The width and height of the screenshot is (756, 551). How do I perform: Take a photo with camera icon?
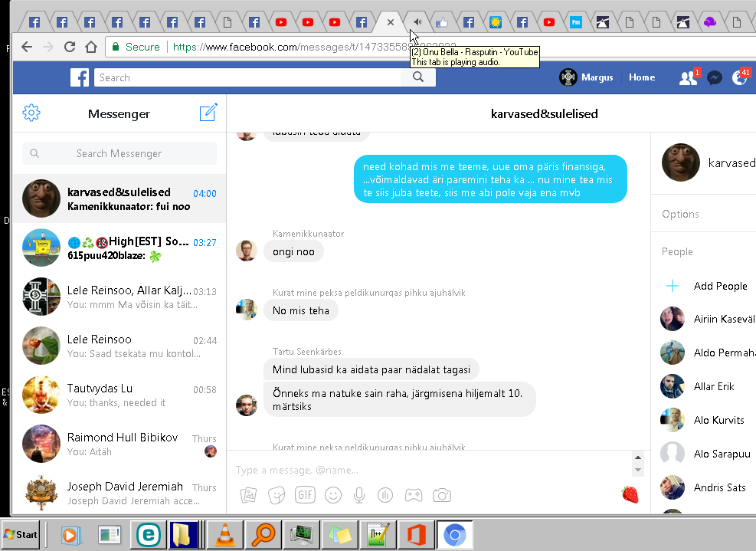(x=442, y=495)
